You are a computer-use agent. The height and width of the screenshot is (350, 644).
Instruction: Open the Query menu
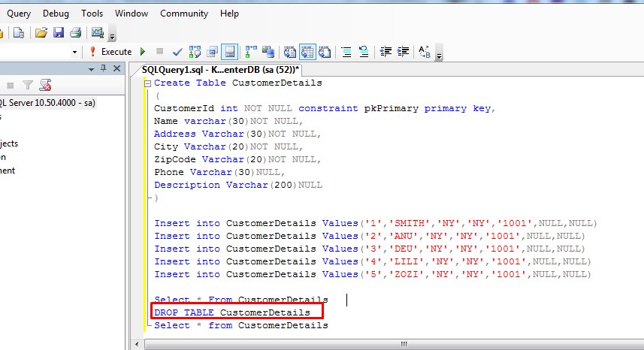(x=19, y=14)
